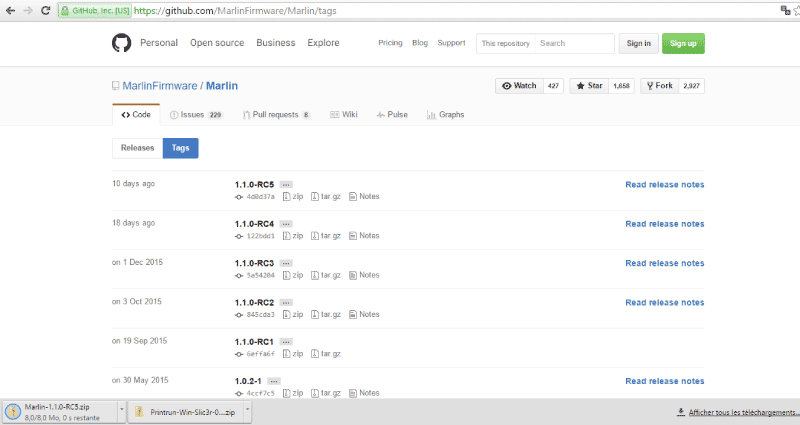Select the Tags view button
This screenshot has width=800, height=425.
tap(181, 148)
